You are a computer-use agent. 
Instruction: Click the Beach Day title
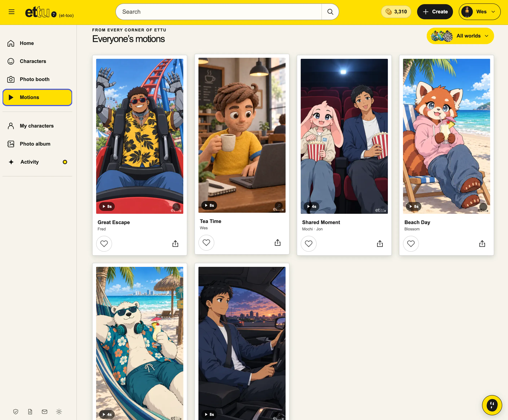pos(417,222)
